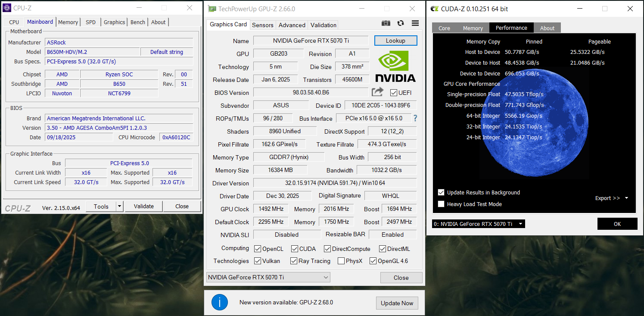Click the Device ID field in GPU-Z
644x316 pixels.
pos(381,106)
